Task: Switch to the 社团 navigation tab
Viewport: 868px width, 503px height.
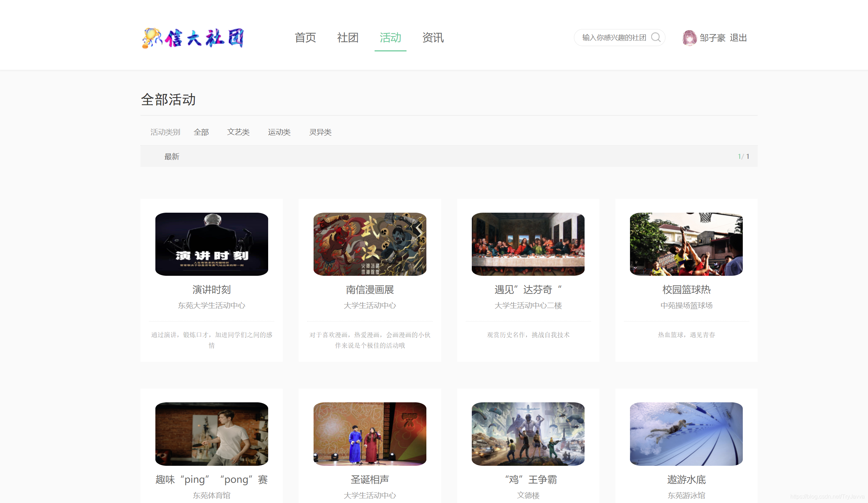Action: click(348, 38)
